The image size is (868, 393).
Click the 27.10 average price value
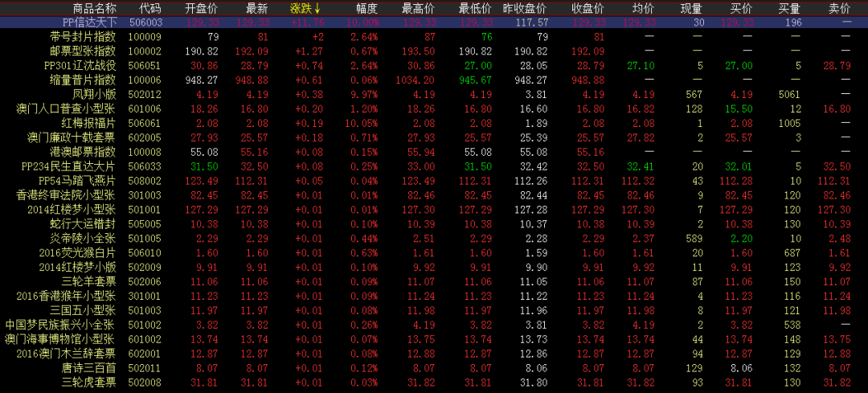[x=641, y=66]
